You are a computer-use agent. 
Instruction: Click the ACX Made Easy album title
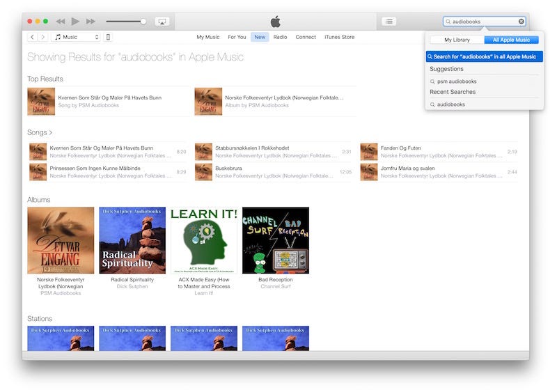click(x=204, y=283)
